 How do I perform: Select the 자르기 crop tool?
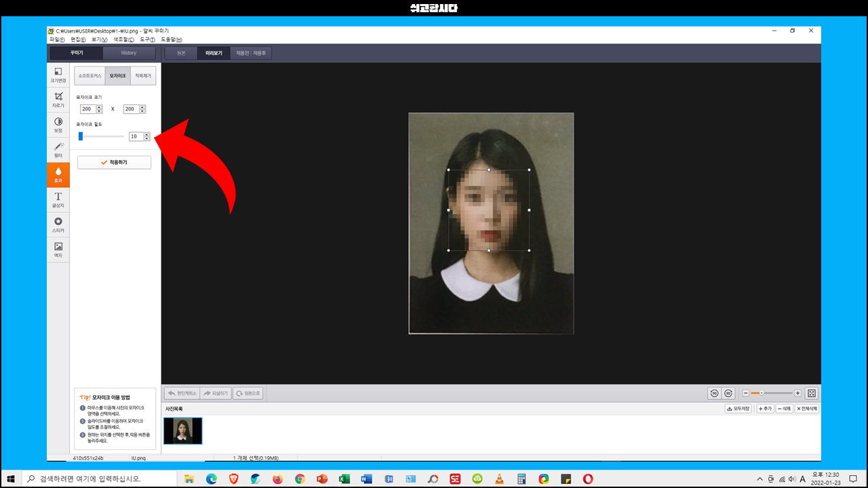58,100
